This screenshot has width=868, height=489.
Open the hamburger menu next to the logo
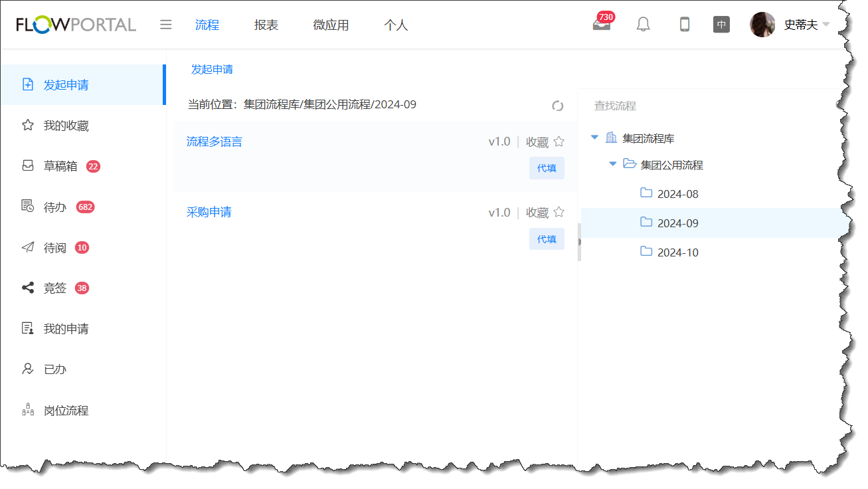165,24
